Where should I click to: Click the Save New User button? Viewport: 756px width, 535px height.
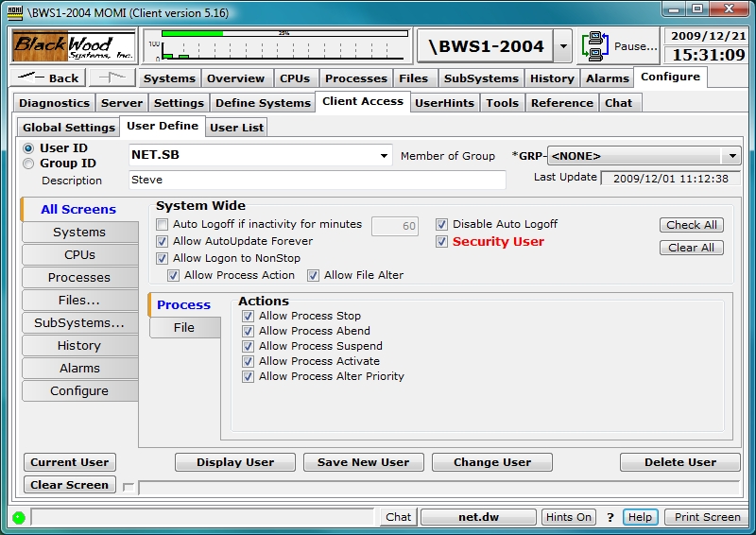pyautogui.click(x=364, y=462)
